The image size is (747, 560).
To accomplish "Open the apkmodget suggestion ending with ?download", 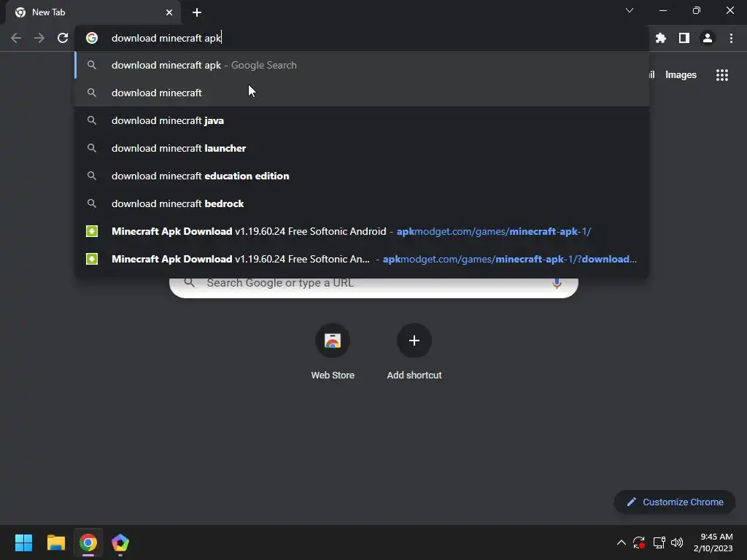I will [x=362, y=259].
